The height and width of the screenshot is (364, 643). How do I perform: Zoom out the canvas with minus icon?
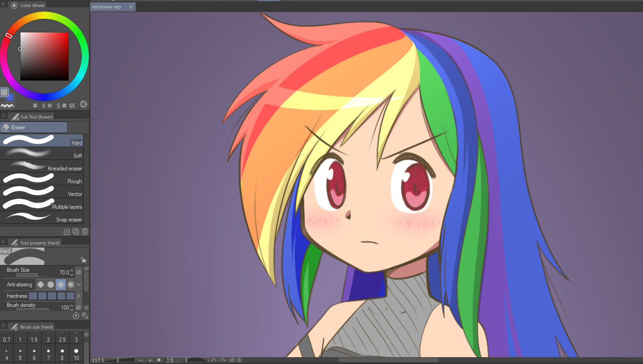click(141, 360)
